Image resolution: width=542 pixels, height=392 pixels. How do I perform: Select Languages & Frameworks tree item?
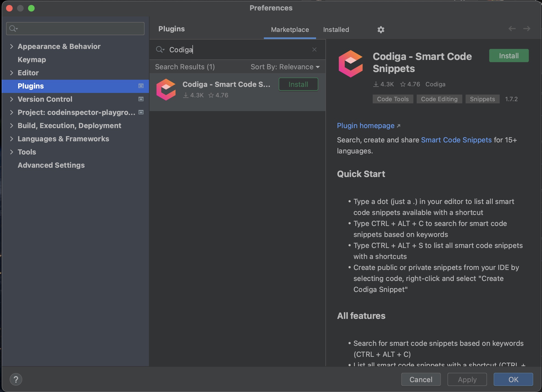point(63,139)
